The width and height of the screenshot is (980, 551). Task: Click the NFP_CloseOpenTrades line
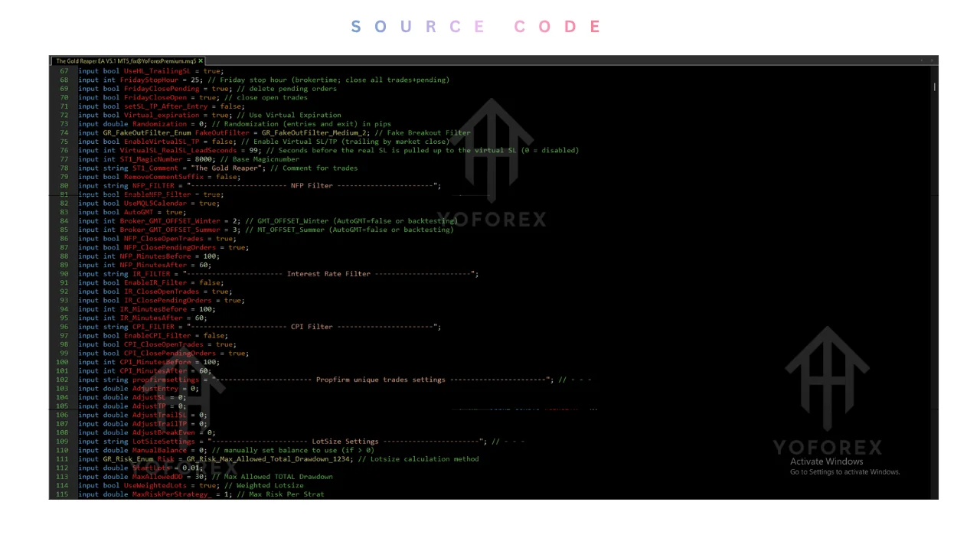[157, 239]
